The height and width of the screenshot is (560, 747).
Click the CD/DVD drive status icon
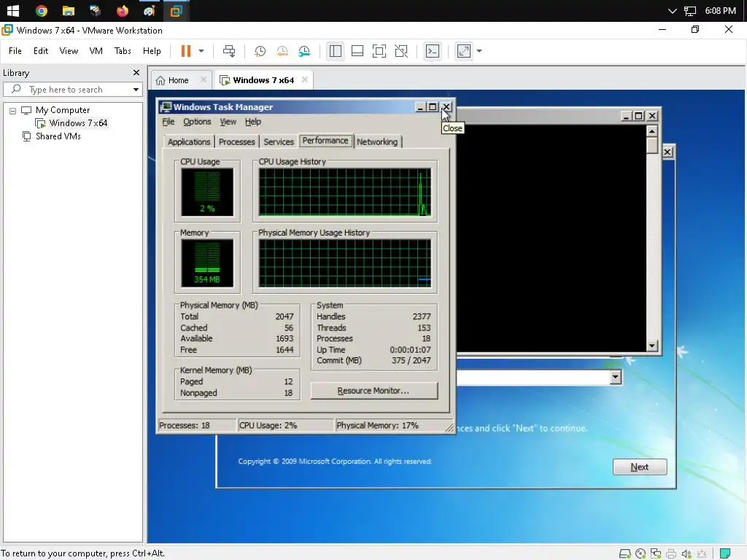pyautogui.click(x=640, y=553)
